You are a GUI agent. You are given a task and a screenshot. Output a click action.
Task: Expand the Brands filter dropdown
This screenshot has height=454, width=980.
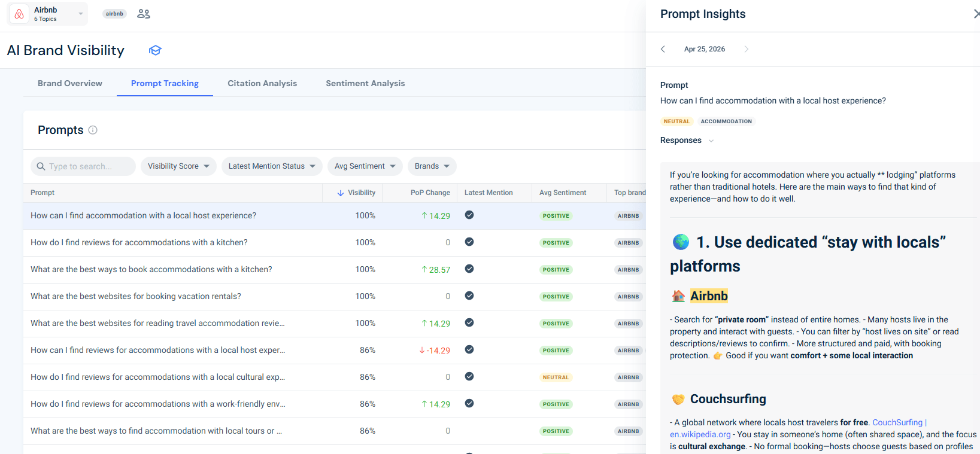(x=432, y=166)
